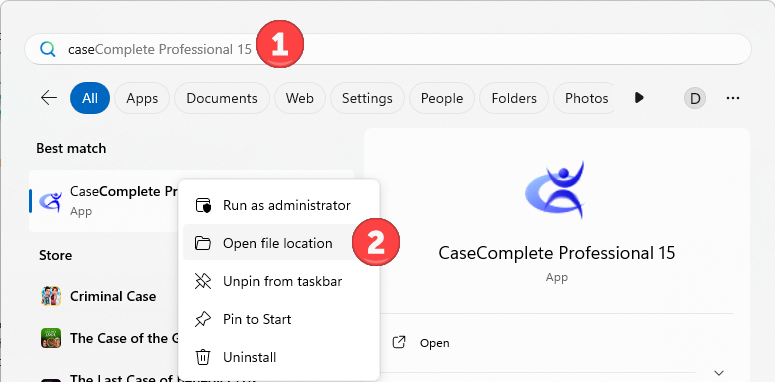Image resolution: width=775 pixels, height=382 pixels.
Task: Switch to the Settings filter tab
Action: [x=367, y=98]
